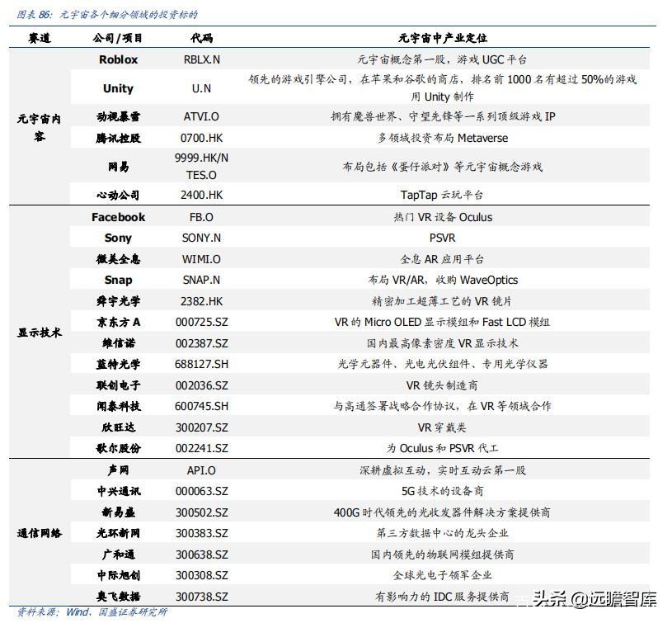Screen dimensions: 672x623
Task: Click the 002241.SZ code cell
Action: [201, 449]
